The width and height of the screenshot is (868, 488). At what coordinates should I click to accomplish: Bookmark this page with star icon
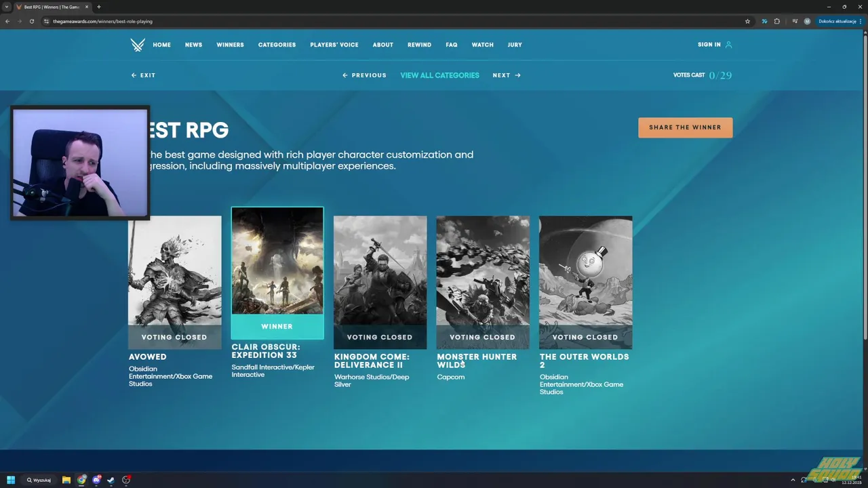(747, 21)
